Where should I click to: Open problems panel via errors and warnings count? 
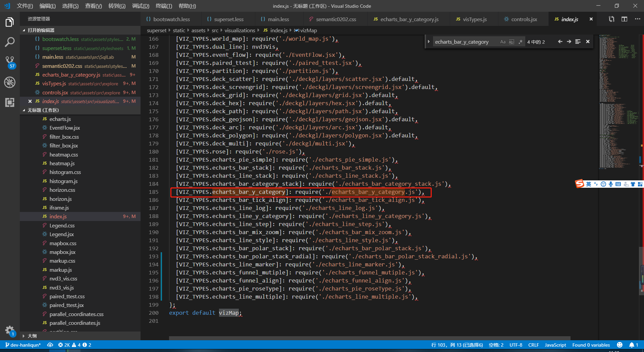point(74,345)
